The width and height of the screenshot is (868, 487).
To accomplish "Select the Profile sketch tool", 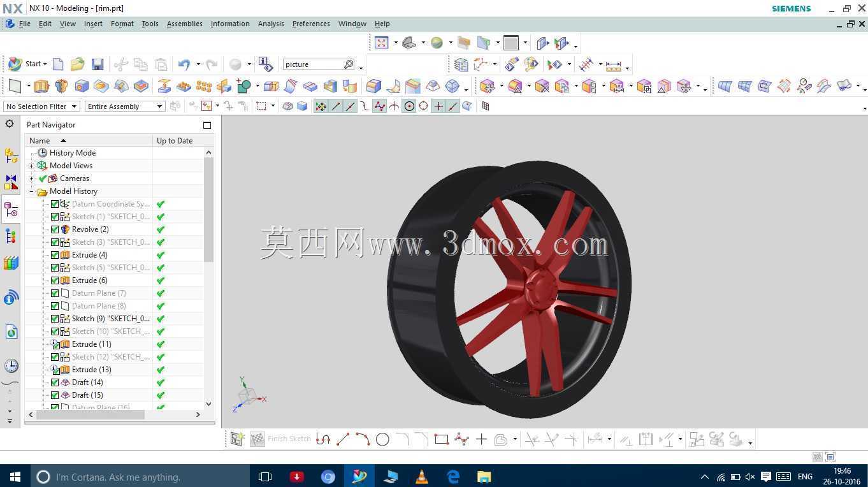I will tap(323, 439).
